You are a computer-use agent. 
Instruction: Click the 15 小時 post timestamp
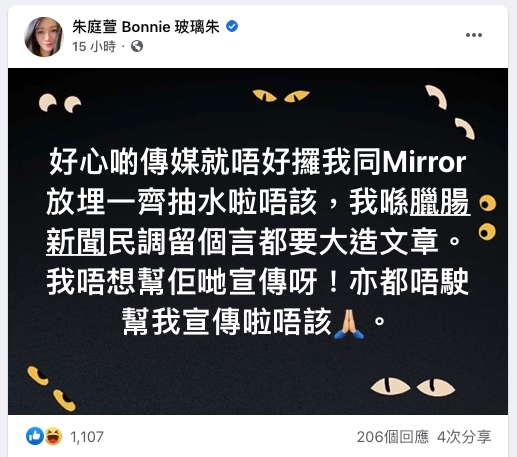click(94, 46)
